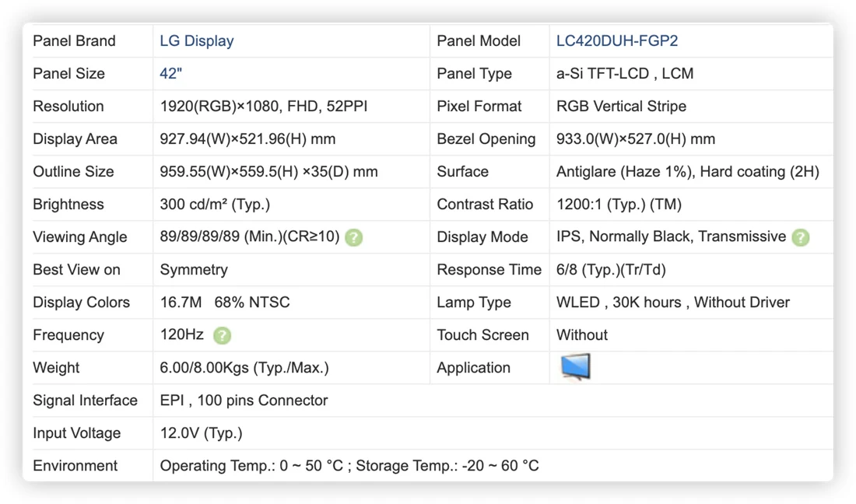This screenshot has width=856, height=504.
Task: Click the Signal Interface label
Action: (x=85, y=401)
